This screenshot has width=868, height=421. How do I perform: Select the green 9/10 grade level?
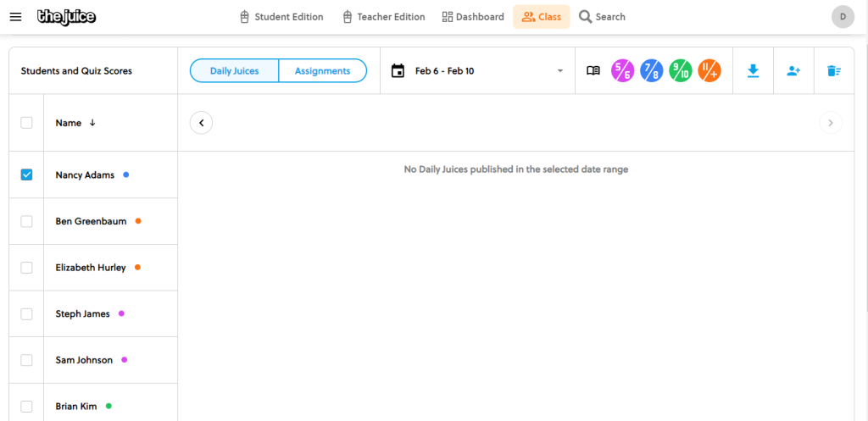[681, 71]
